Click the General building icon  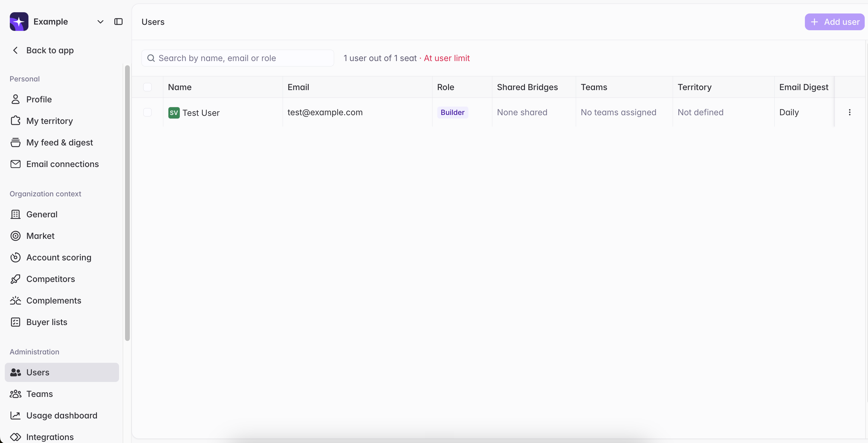point(16,214)
